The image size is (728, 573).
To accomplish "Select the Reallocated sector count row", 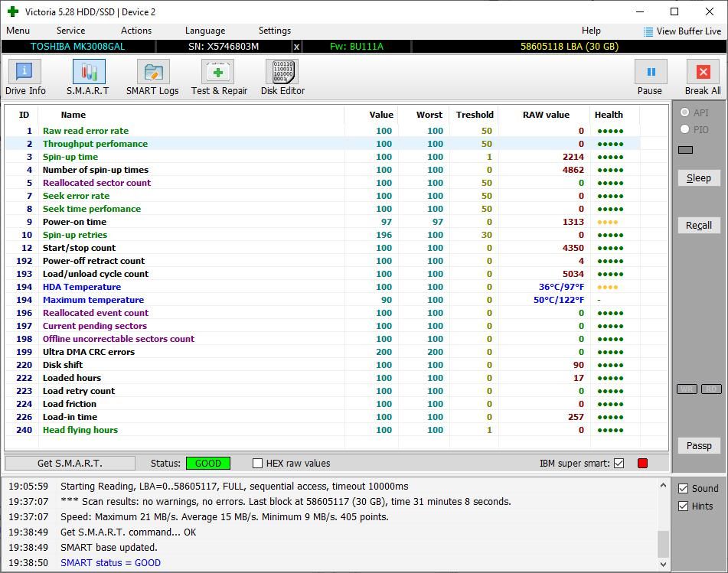I will pyautogui.click(x=323, y=183).
